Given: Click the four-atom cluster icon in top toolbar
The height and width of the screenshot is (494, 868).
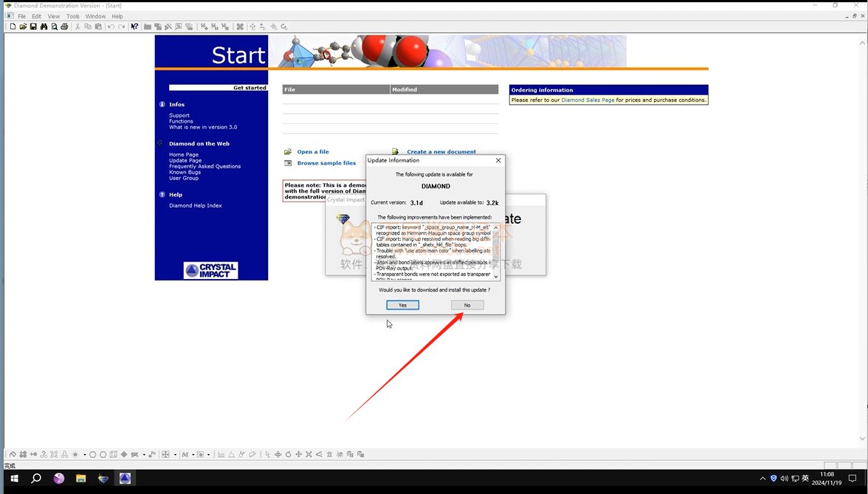Looking at the screenshot, I should tap(240, 27).
